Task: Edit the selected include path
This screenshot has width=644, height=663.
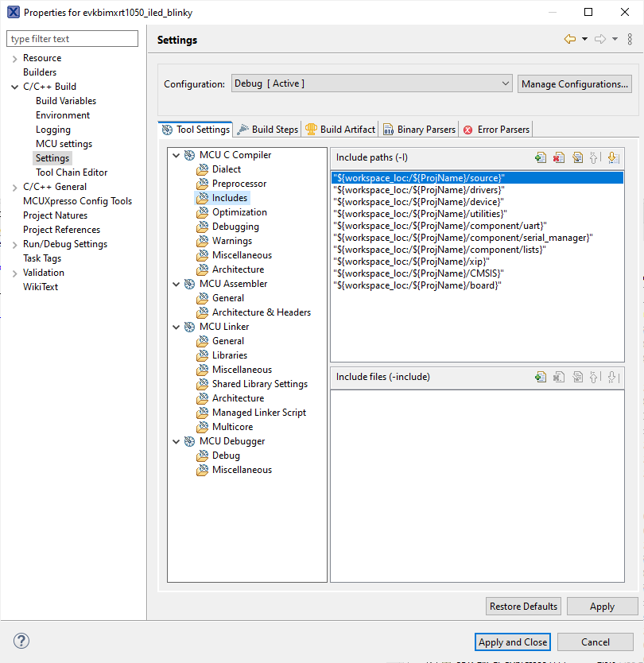Action: pyautogui.click(x=577, y=157)
